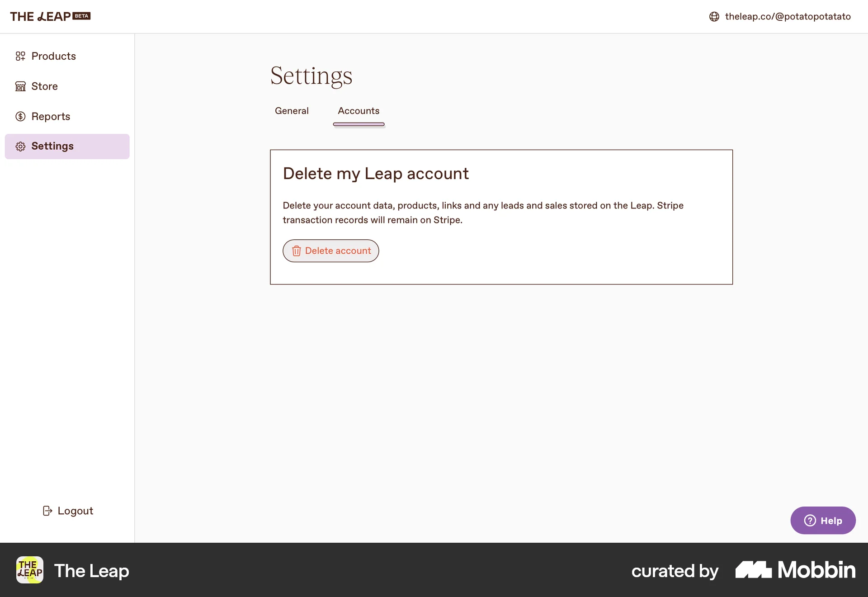Open the Help button

click(823, 521)
